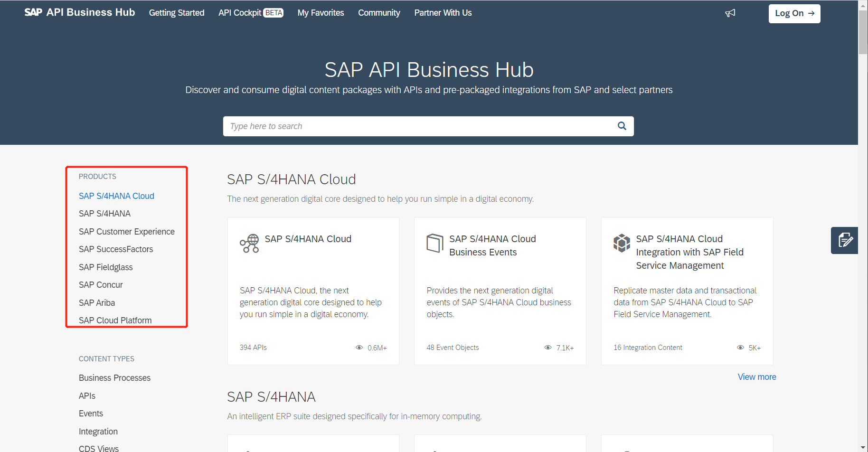868x452 pixels.
Task: Click the scrollbar down arrow
Action: point(863,447)
